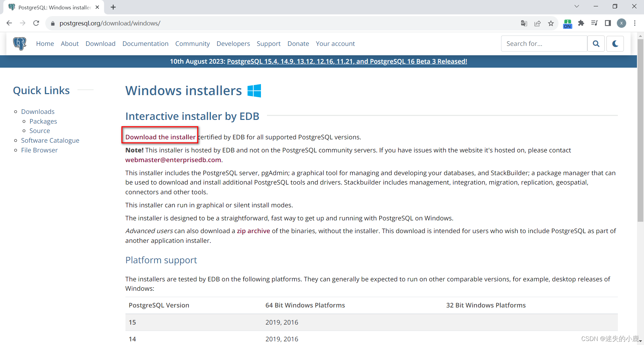
Task: Click webmaster@enterprisedb.com email link
Action: pos(173,160)
